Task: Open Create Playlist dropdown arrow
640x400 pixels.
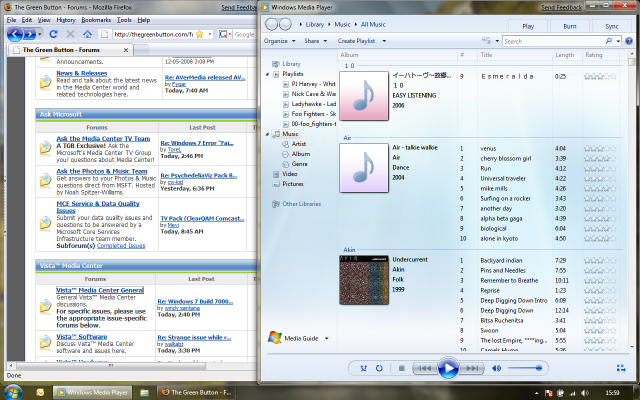Action: [384, 41]
